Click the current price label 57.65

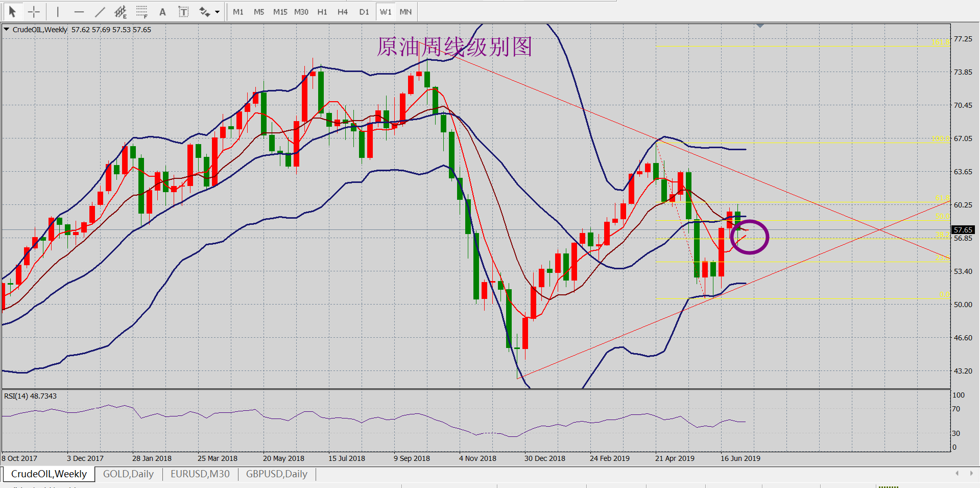(x=963, y=230)
